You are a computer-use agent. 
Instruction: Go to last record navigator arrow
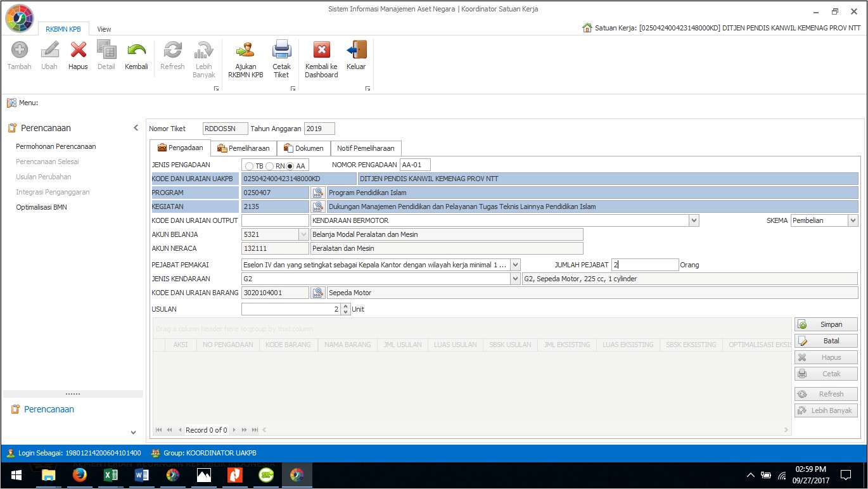tap(255, 430)
